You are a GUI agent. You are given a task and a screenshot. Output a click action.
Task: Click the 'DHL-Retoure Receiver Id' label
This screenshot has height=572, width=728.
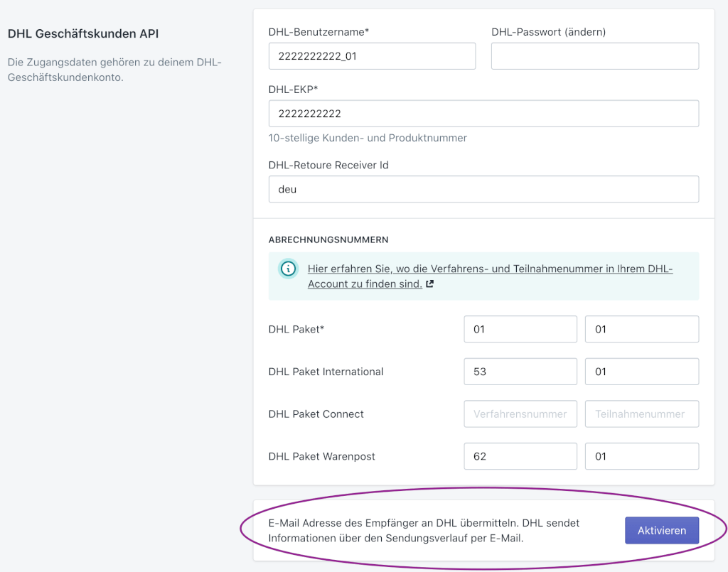[x=328, y=165]
